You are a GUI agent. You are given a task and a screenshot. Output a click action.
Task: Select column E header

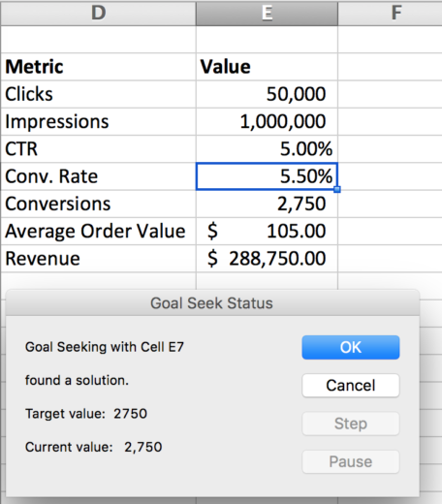coord(267,13)
